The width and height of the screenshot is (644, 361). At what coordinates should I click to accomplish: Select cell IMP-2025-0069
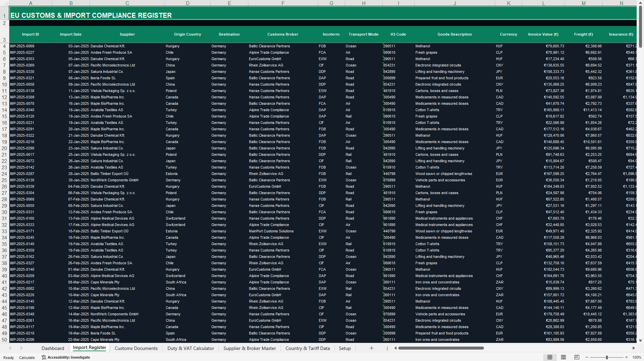click(31, 46)
